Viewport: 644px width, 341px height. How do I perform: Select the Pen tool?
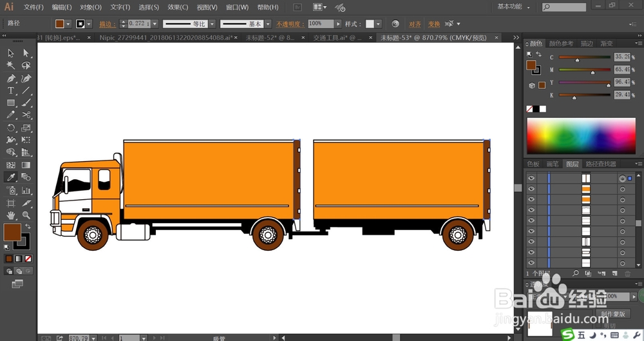click(x=11, y=78)
